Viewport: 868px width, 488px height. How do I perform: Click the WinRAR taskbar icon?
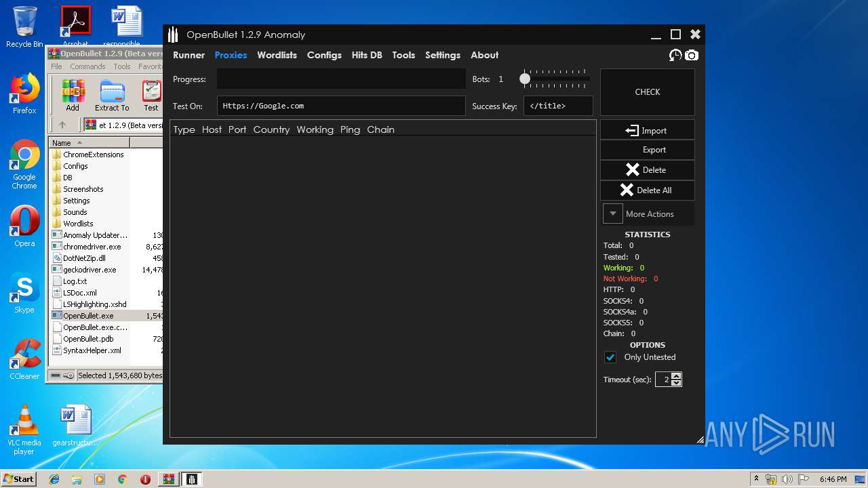click(168, 479)
